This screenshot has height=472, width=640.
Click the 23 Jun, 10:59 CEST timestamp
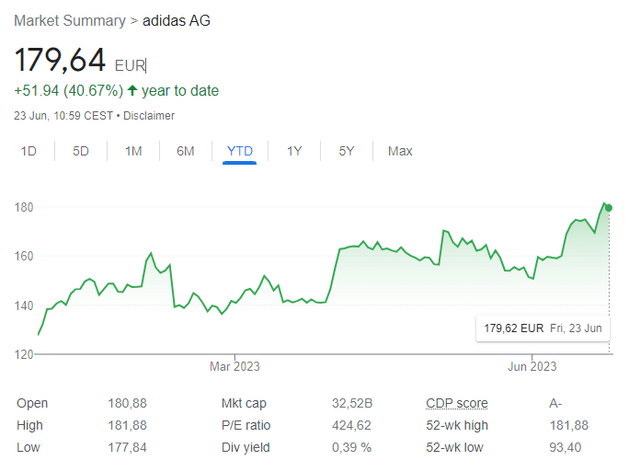[x=63, y=116]
